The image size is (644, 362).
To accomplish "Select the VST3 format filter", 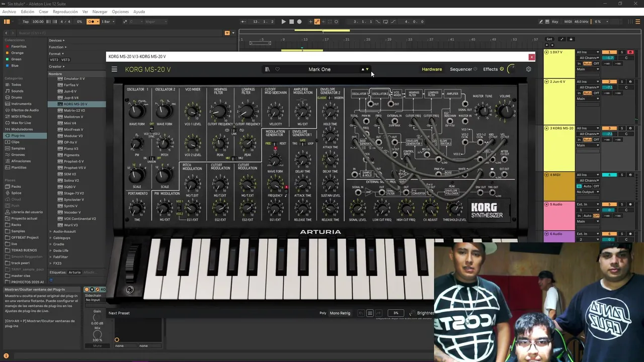I will tap(65, 60).
